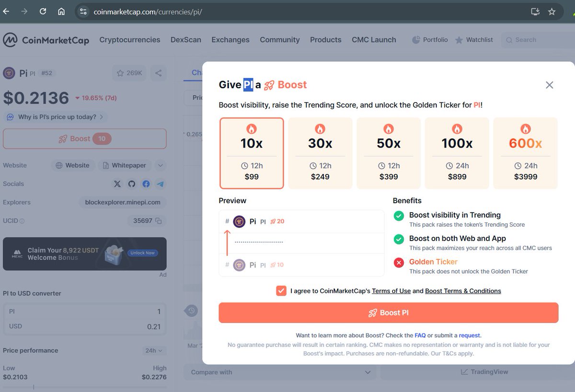Click the history clock icon on chart

[192, 311]
